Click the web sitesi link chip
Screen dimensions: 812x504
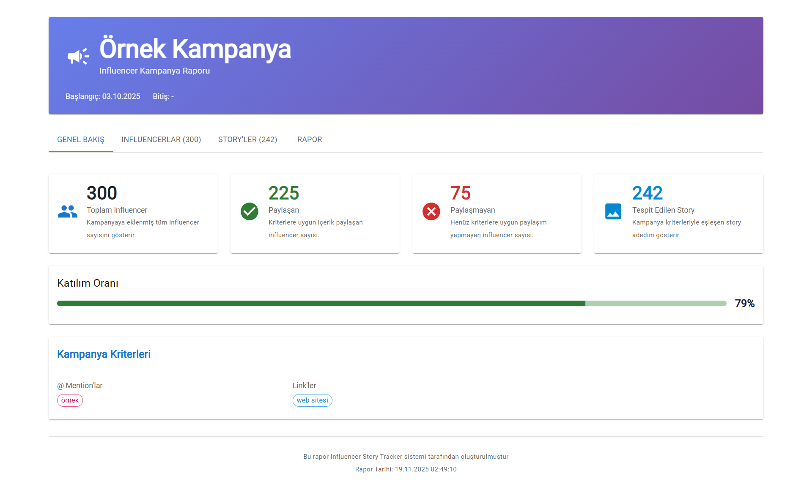coord(312,400)
